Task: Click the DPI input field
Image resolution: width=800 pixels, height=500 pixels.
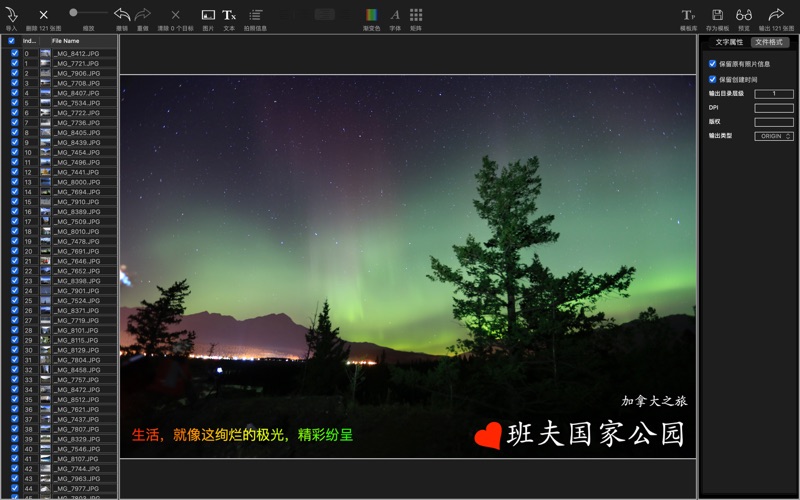Action: coord(774,108)
